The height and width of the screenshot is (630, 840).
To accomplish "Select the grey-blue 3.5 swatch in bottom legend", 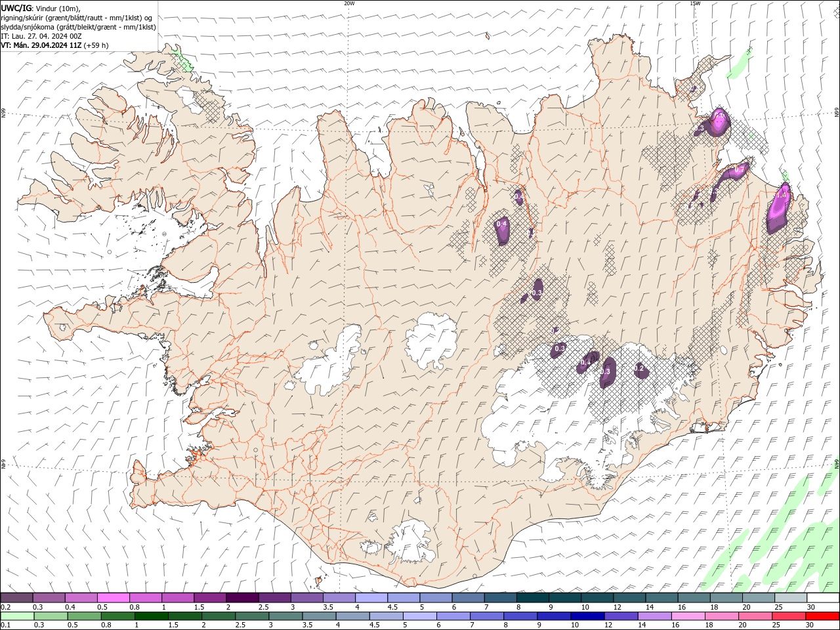I will point(320,616).
